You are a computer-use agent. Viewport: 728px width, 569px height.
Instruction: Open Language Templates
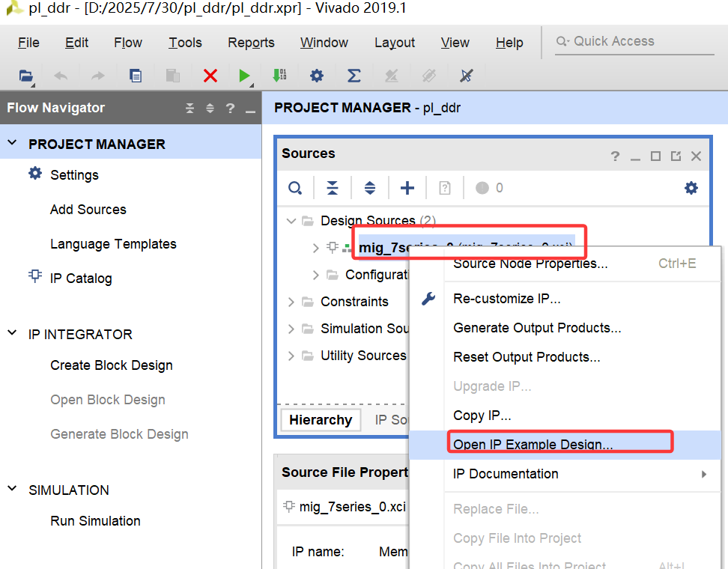(x=113, y=243)
